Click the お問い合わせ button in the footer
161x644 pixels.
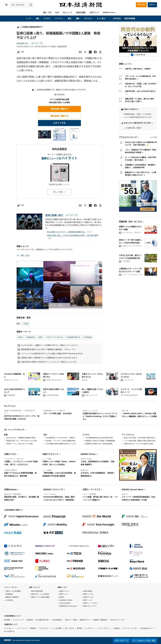point(122,640)
